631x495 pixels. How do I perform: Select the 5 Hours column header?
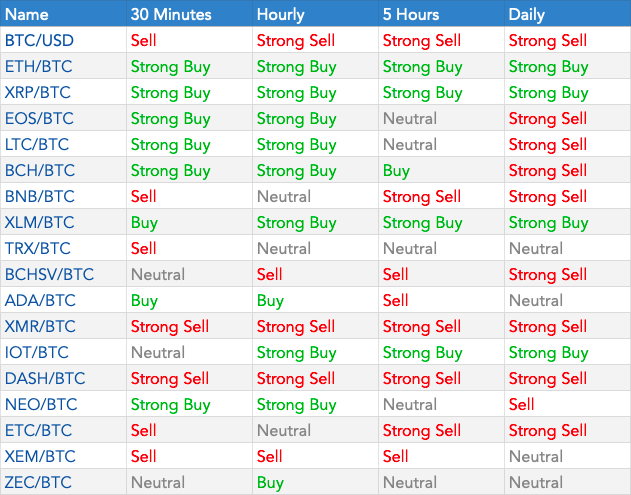[x=411, y=14]
